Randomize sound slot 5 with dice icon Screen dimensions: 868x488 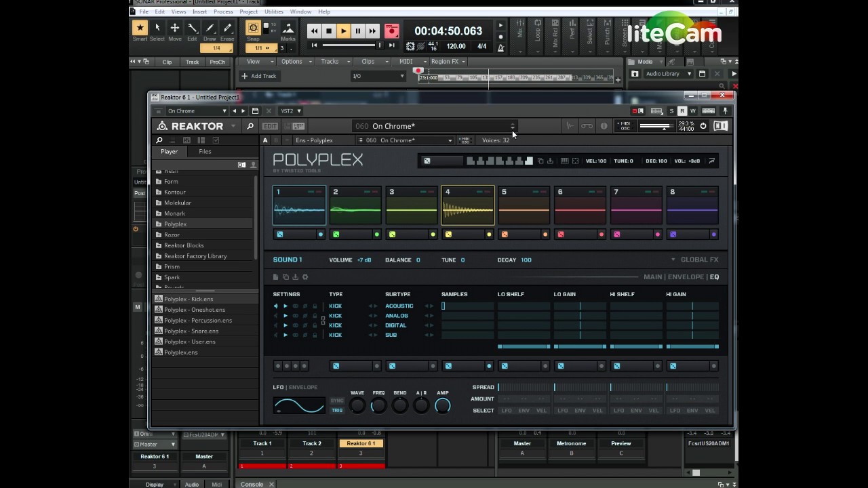tap(504, 235)
